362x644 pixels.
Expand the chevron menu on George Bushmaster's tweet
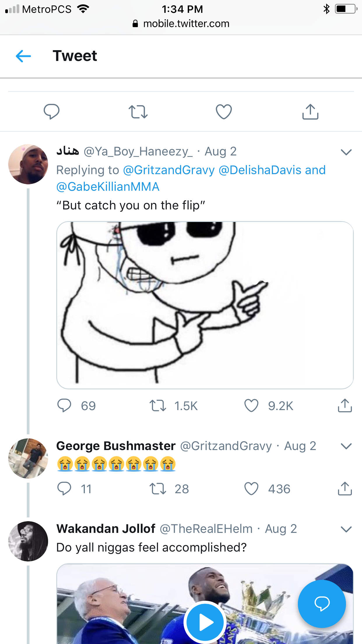(x=346, y=446)
